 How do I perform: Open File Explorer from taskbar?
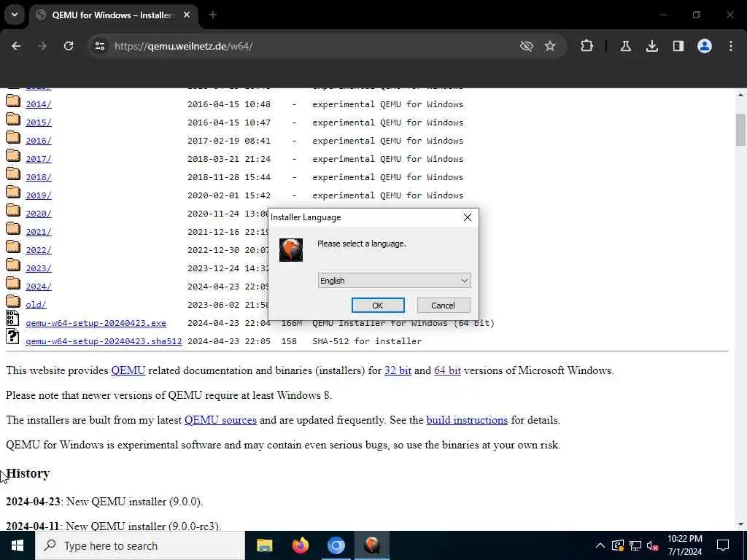[x=264, y=545]
